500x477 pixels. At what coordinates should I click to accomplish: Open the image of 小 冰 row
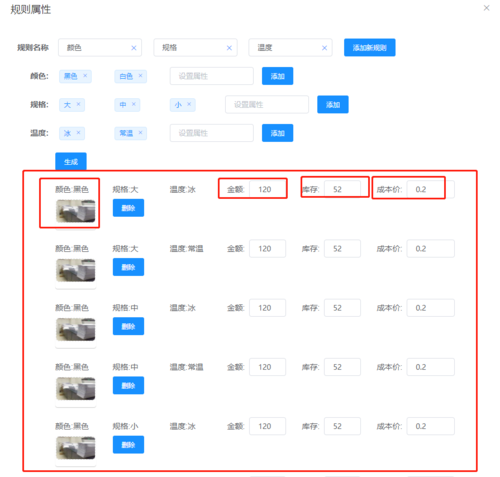(76, 448)
